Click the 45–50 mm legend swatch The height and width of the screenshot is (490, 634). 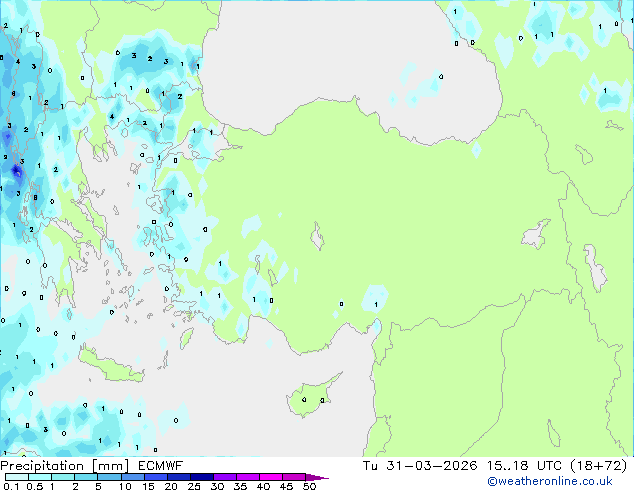(294, 477)
